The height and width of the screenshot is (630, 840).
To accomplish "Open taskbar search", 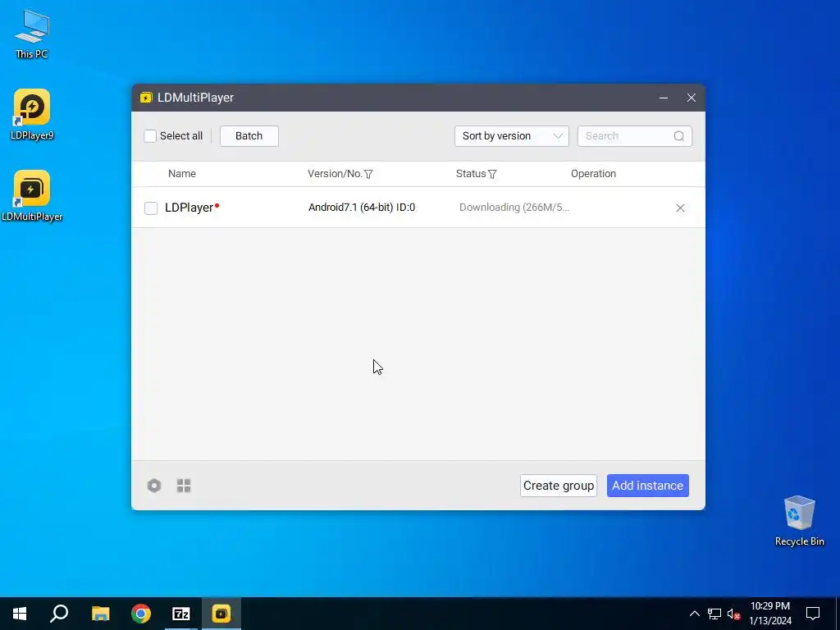I will click(59, 614).
